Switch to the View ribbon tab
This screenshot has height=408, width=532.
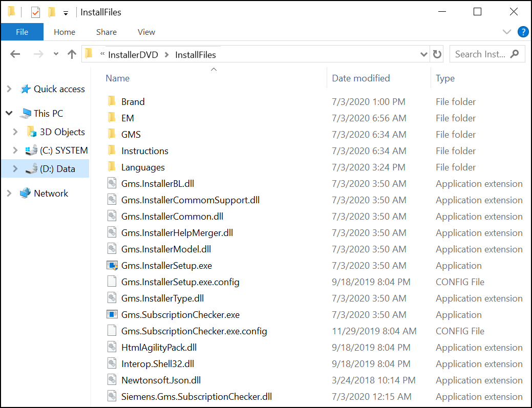(146, 32)
